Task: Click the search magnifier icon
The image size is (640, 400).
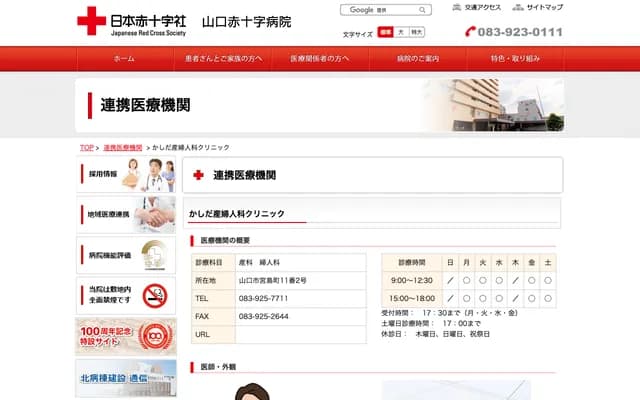Action: [422, 10]
